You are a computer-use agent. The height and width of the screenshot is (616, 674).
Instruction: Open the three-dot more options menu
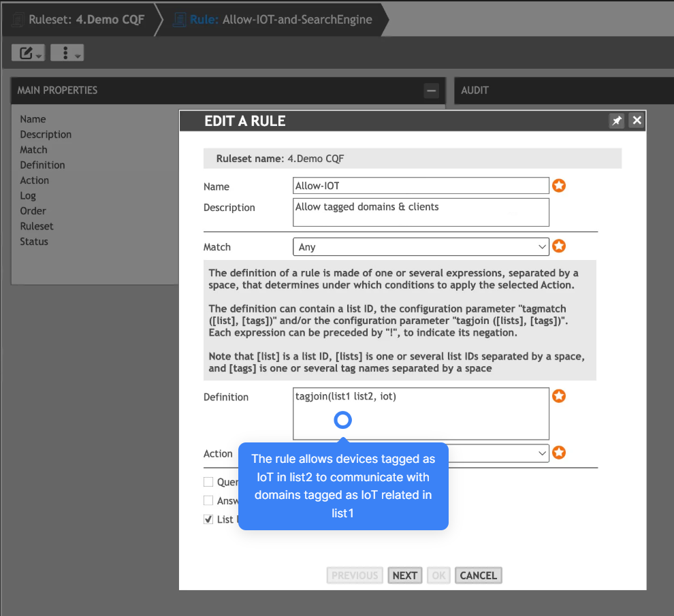(67, 53)
